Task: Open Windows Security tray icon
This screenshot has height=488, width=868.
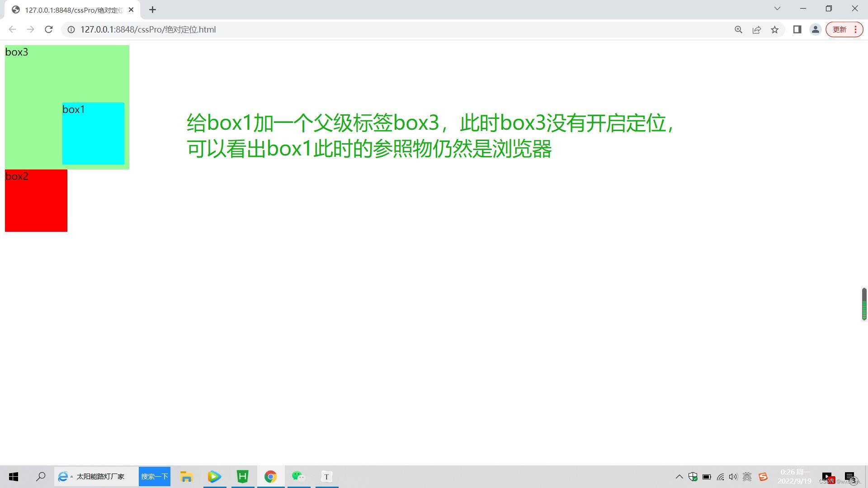Action: click(693, 477)
